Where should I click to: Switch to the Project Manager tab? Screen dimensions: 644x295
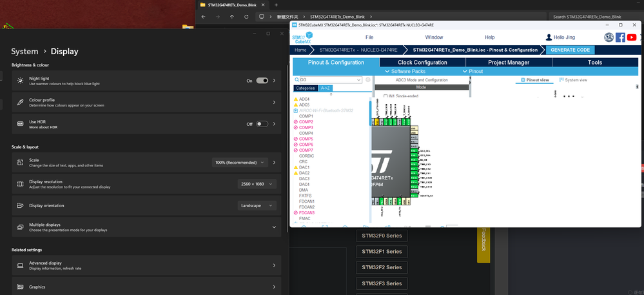509,63
